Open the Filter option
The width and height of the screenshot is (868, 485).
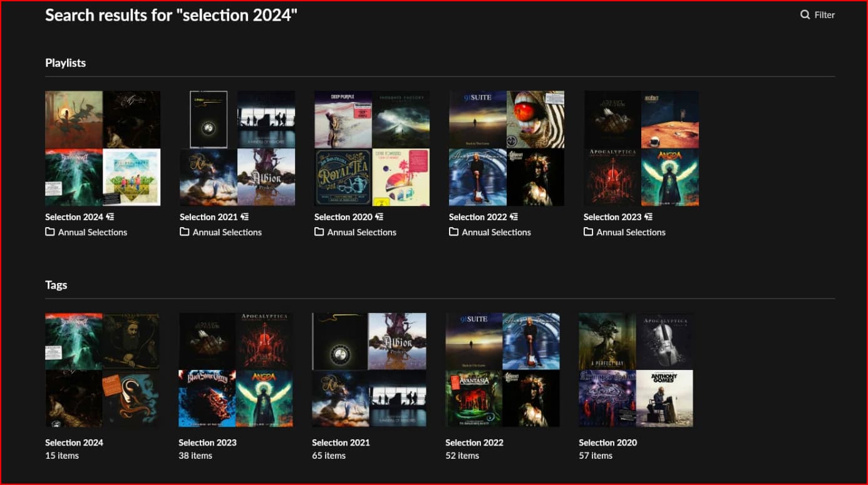pos(818,14)
